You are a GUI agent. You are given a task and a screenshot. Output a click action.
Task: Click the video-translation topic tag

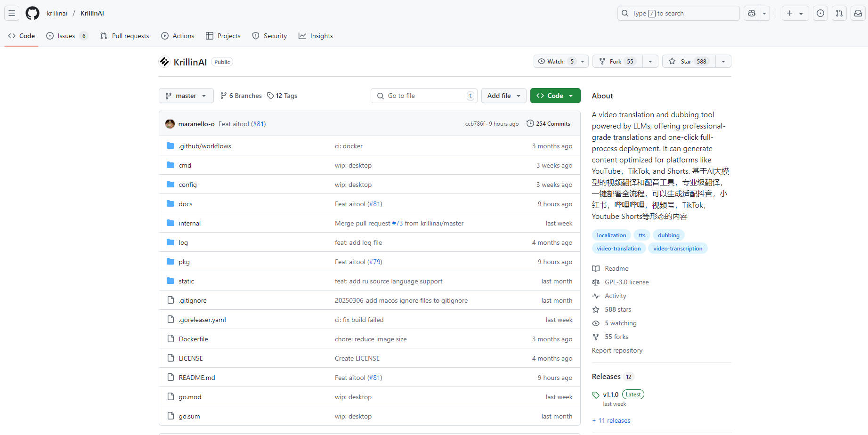coord(618,249)
